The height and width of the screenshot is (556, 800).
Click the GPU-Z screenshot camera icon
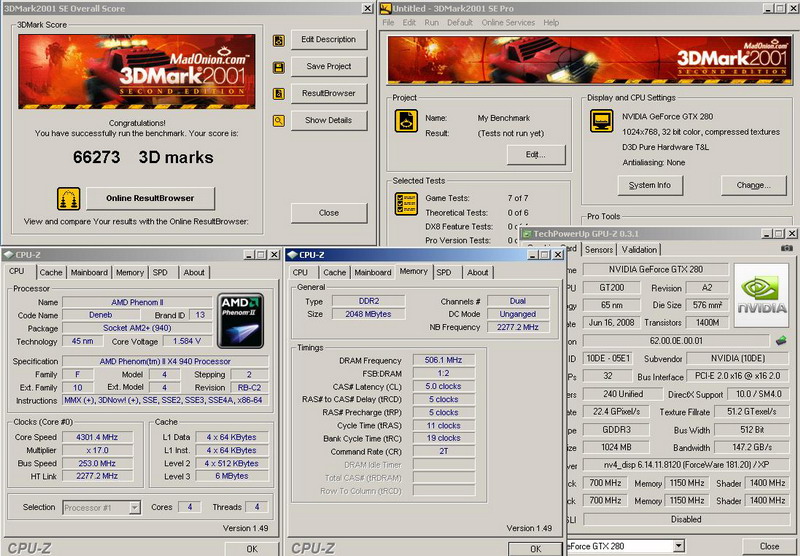coord(786,248)
